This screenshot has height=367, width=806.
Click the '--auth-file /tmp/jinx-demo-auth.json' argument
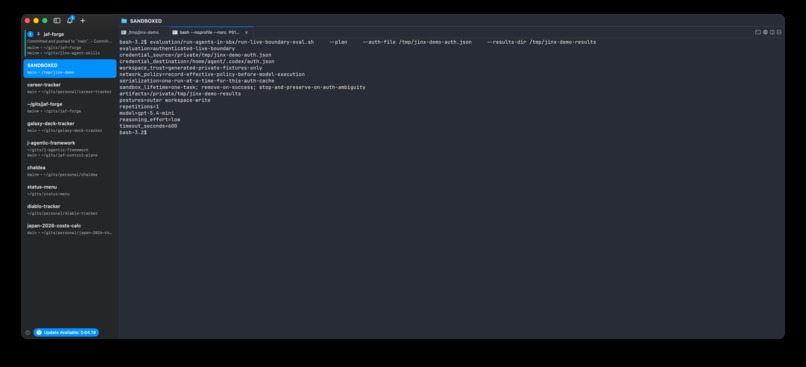(417, 42)
